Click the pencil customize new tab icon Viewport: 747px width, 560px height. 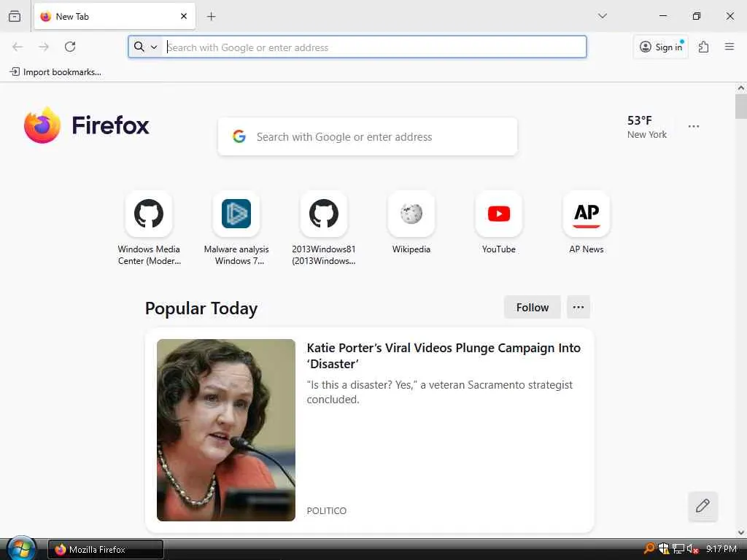point(703,506)
